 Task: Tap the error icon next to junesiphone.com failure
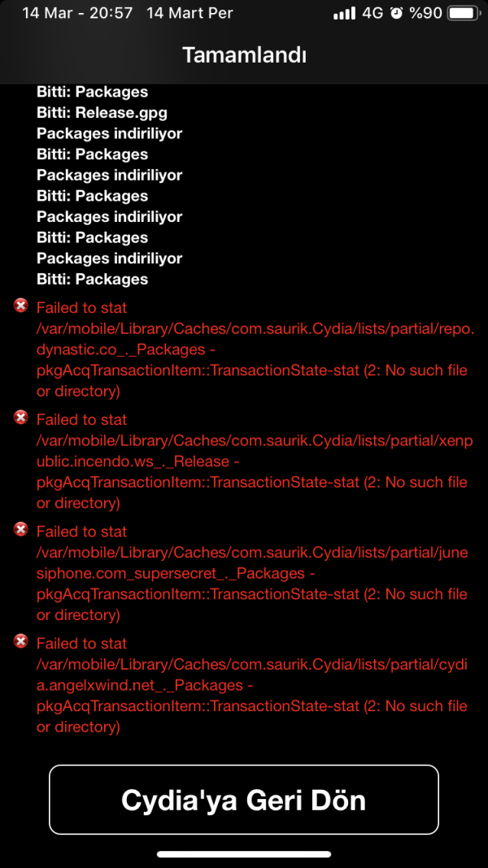tap(20, 529)
